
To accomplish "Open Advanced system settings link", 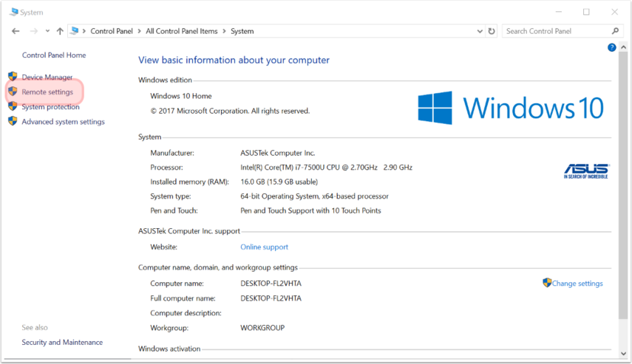I will (x=64, y=122).
